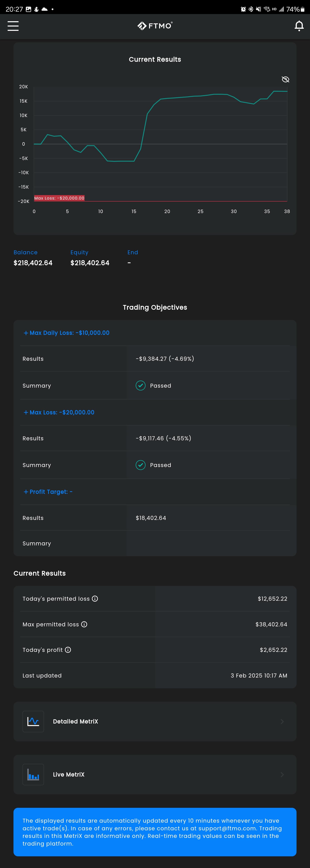Open the hamburger navigation menu
The width and height of the screenshot is (310, 868).
(13, 26)
